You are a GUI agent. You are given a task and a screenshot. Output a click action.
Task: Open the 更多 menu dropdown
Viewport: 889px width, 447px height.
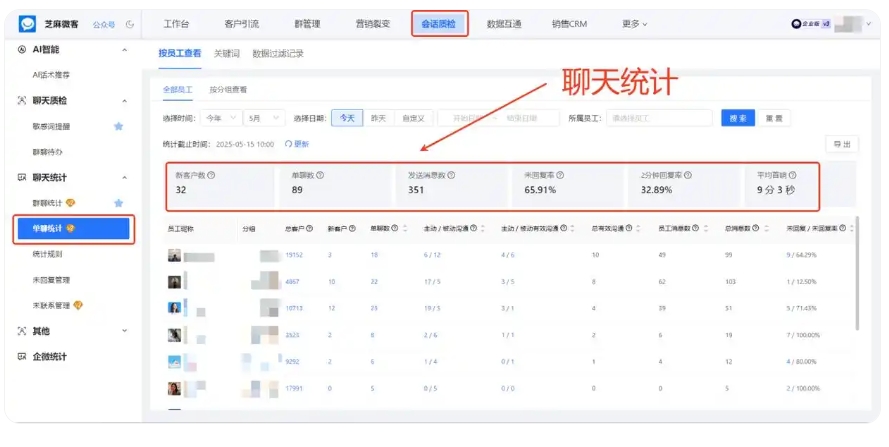coord(634,24)
